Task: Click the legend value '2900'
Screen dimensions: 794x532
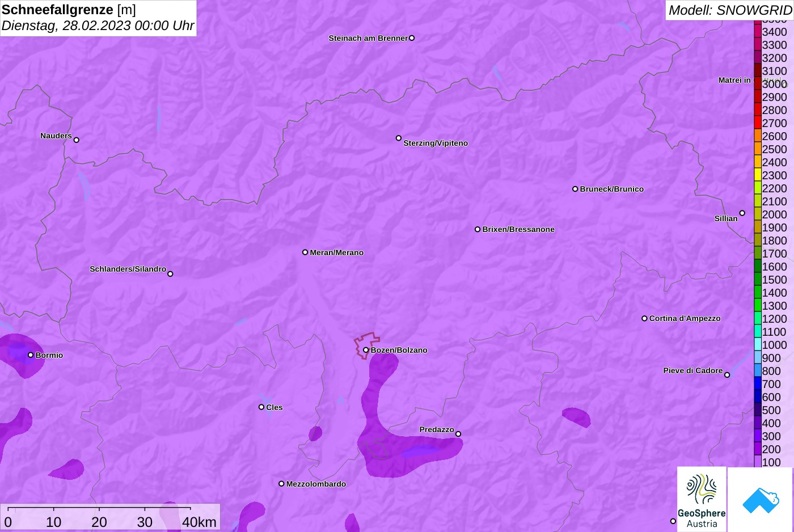Action: pyautogui.click(x=774, y=97)
